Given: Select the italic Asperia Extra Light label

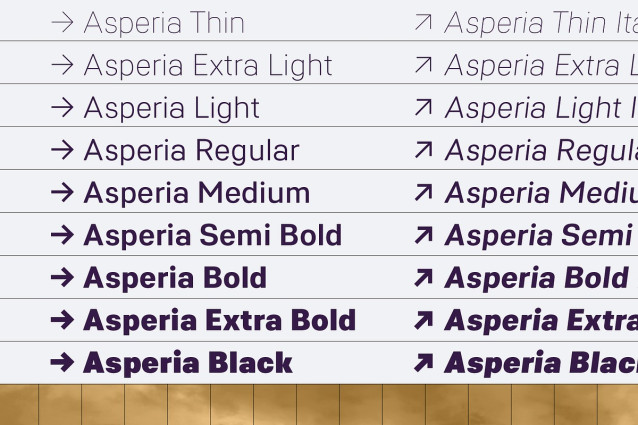Looking at the screenshot, I should click(540, 66).
